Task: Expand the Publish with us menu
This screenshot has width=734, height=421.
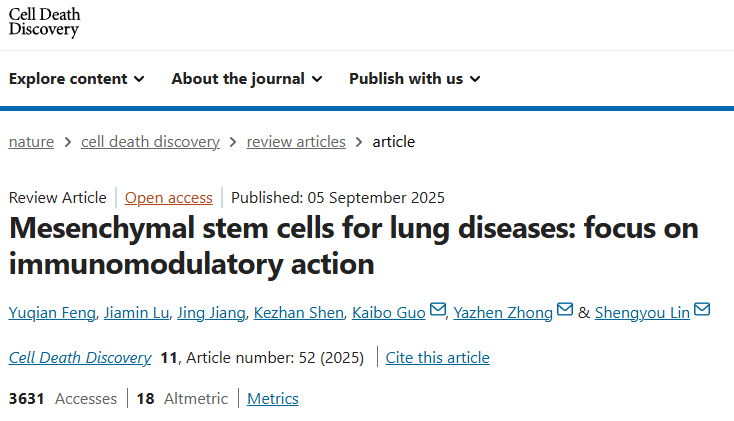Action: click(414, 79)
